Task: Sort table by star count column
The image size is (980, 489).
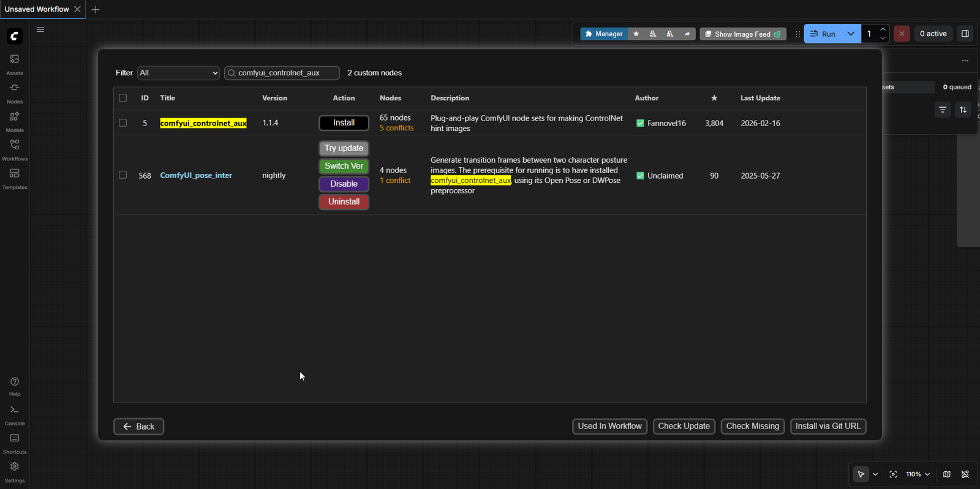Action: pos(714,98)
